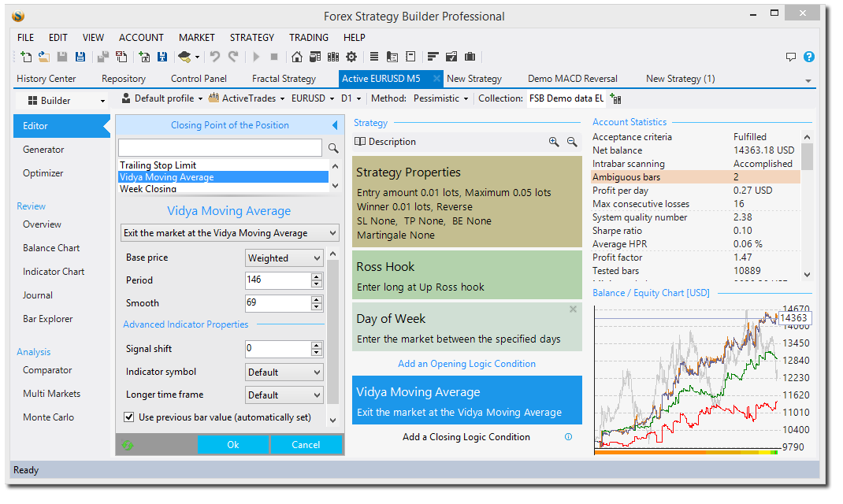Click the add indicator slot icon

(x=144, y=57)
